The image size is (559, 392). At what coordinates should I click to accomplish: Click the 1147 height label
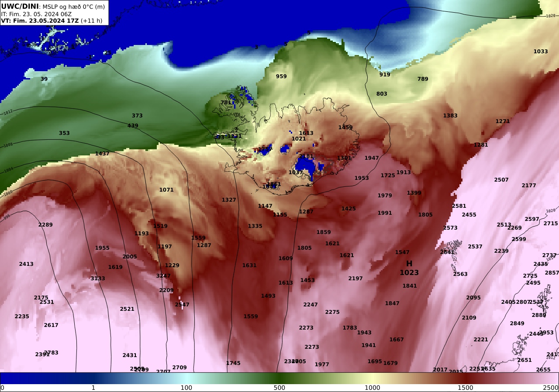coord(265,206)
